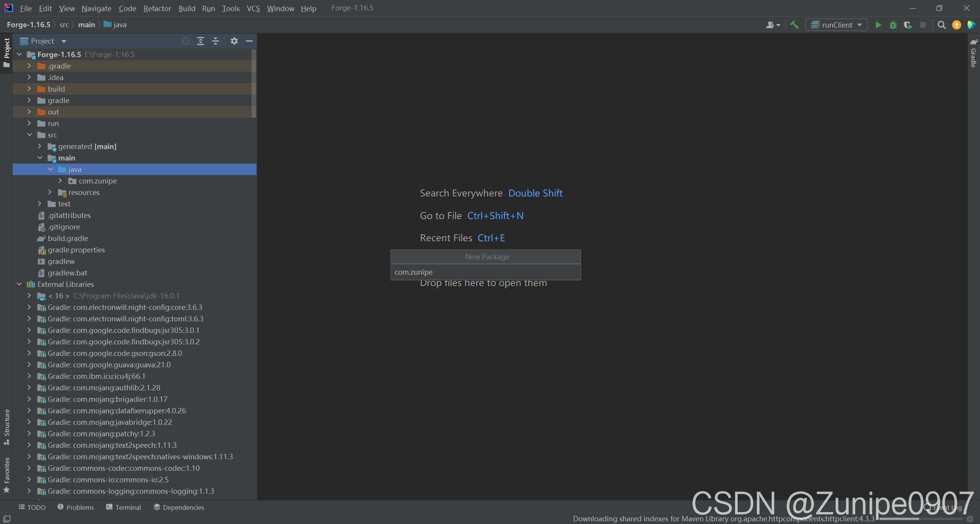Open Project panel settings gear

coord(234,41)
